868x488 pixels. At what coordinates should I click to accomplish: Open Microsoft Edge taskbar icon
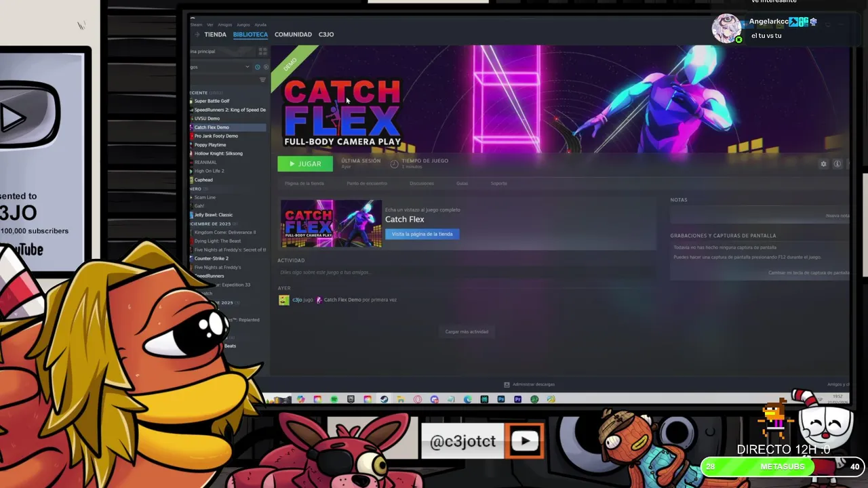(x=468, y=399)
